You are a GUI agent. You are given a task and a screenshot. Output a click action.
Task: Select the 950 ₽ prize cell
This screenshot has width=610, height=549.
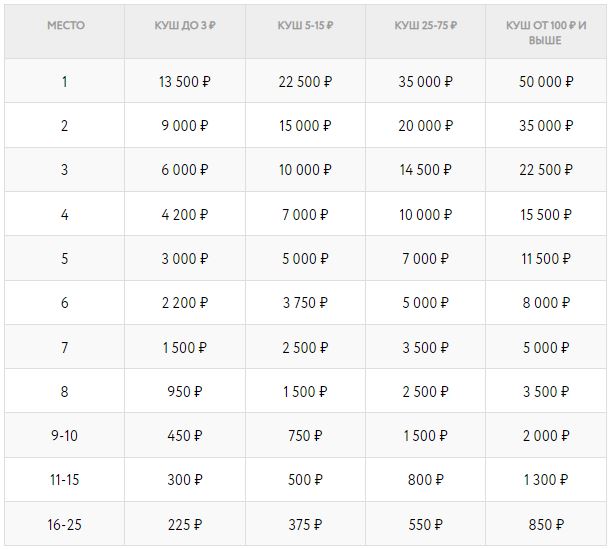(x=184, y=391)
